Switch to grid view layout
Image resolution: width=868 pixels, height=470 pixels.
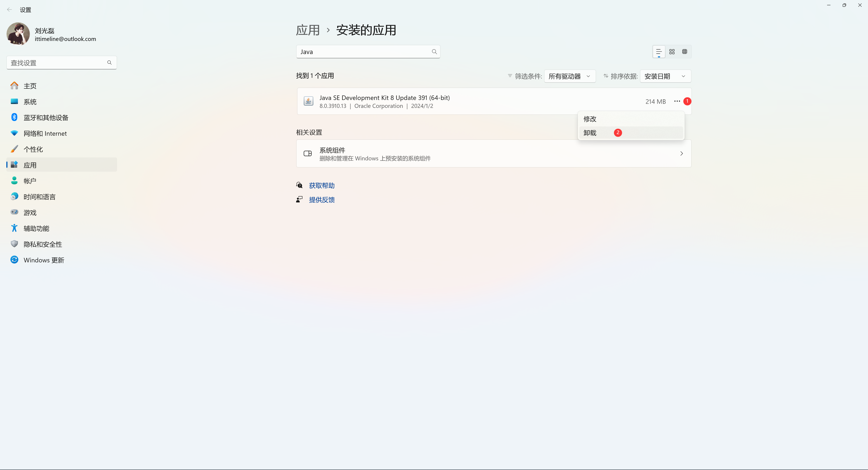(x=672, y=52)
